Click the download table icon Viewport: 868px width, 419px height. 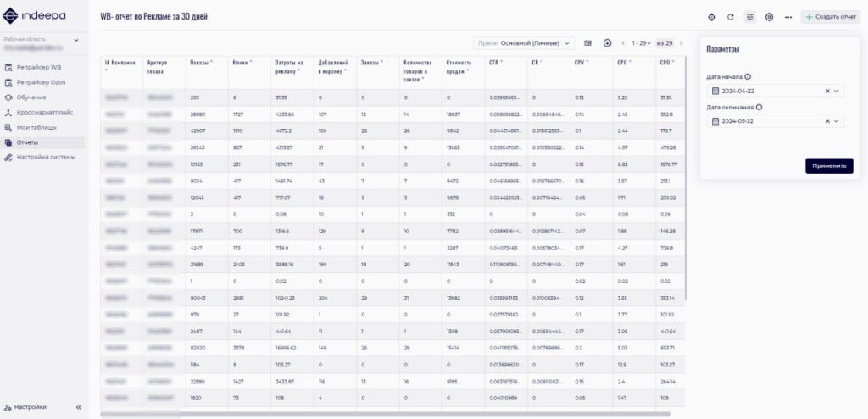[607, 43]
